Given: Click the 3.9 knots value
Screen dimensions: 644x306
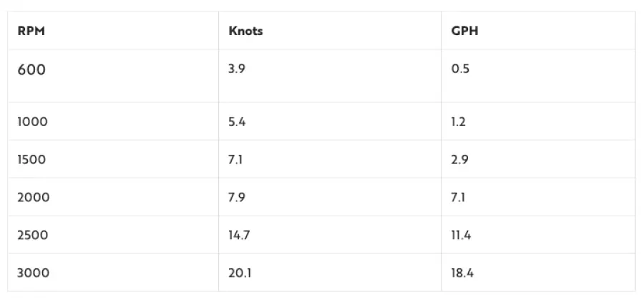Looking at the screenshot, I should click(x=237, y=70).
